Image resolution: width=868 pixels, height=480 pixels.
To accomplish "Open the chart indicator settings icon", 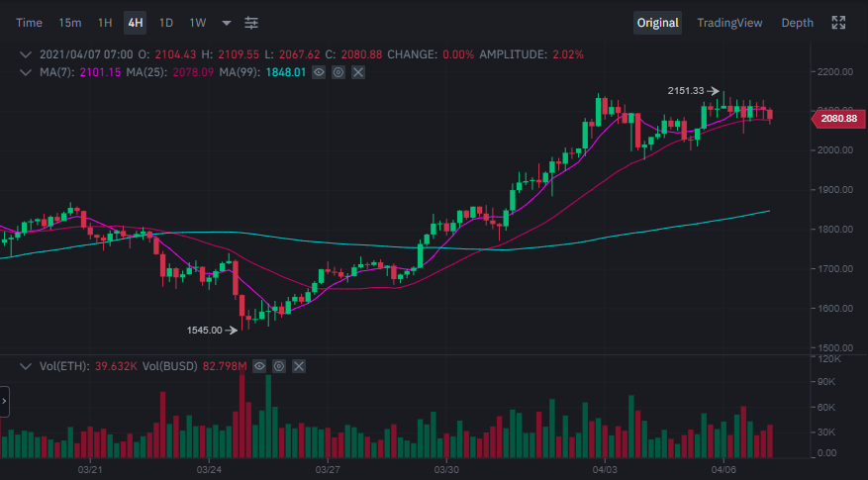I will point(252,23).
